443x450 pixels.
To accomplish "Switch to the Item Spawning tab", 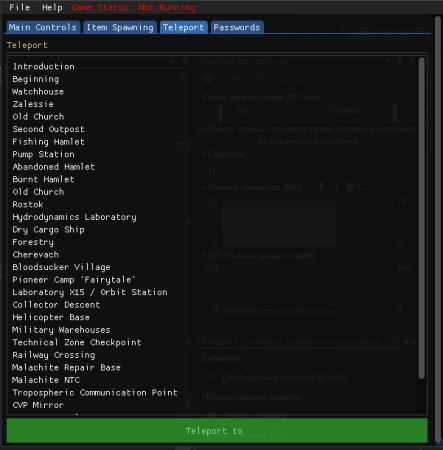I will coord(120,27).
